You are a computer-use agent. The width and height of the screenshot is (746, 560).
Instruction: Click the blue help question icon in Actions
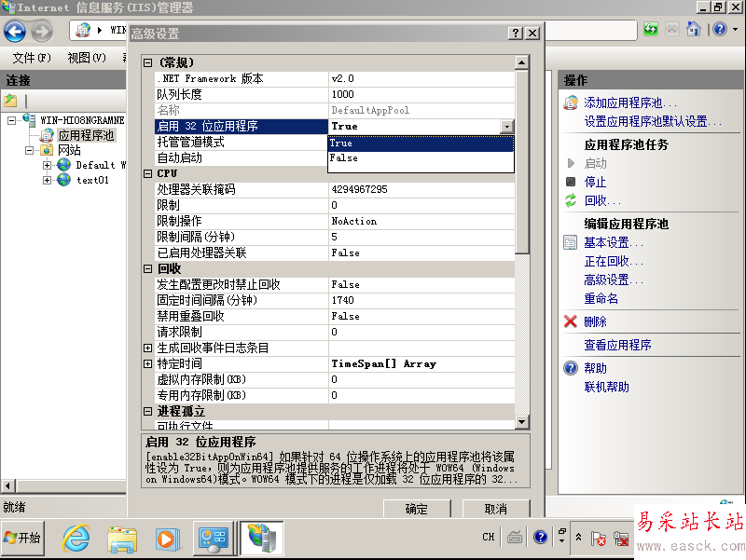tap(571, 368)
